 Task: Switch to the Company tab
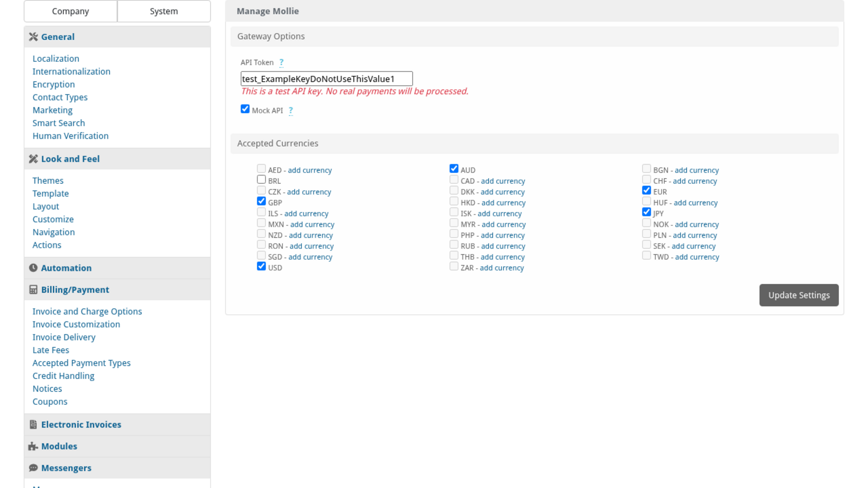tap(71, 11)
